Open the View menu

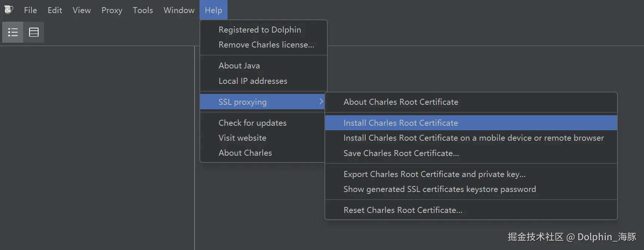(82, 10)
